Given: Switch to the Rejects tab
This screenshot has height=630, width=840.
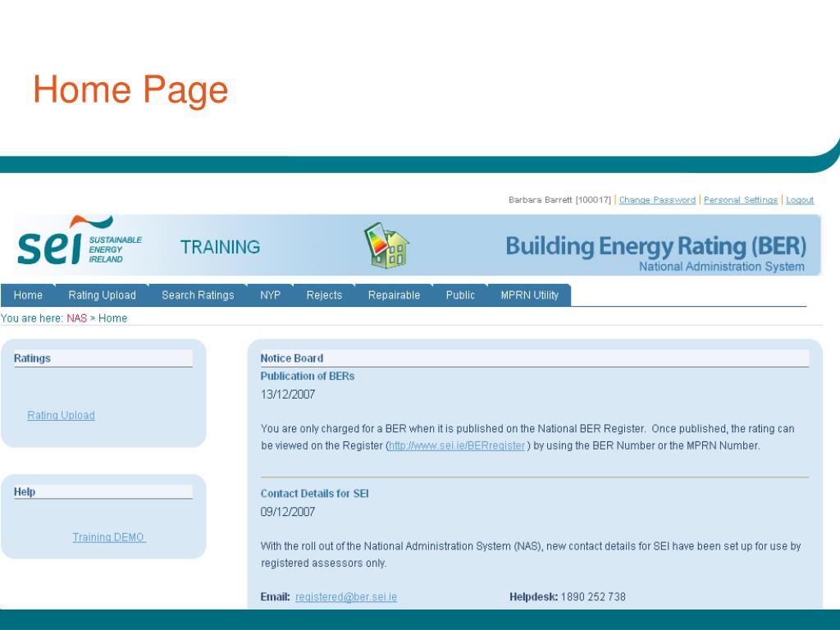Looking at the screenshot, I should [x=324, y=295].
